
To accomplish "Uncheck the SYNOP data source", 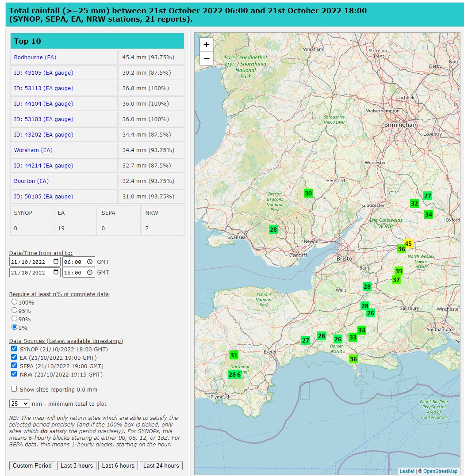I will pyautogui.click(x=14, y=349).
